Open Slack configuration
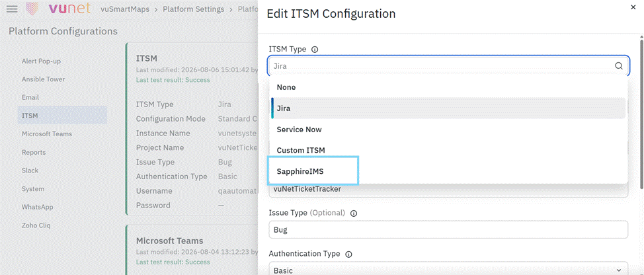The height and width of the screenshot is (275, 644). point(30,171)
